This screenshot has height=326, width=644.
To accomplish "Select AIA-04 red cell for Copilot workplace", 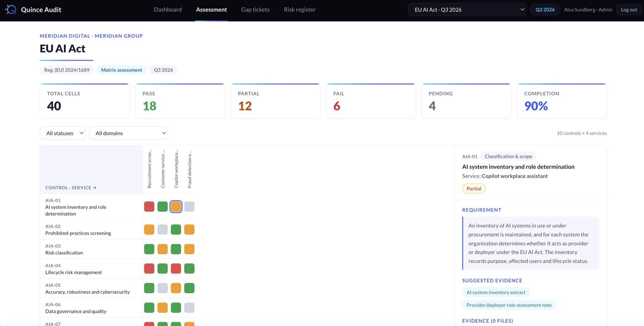I will tap(176, 268).
